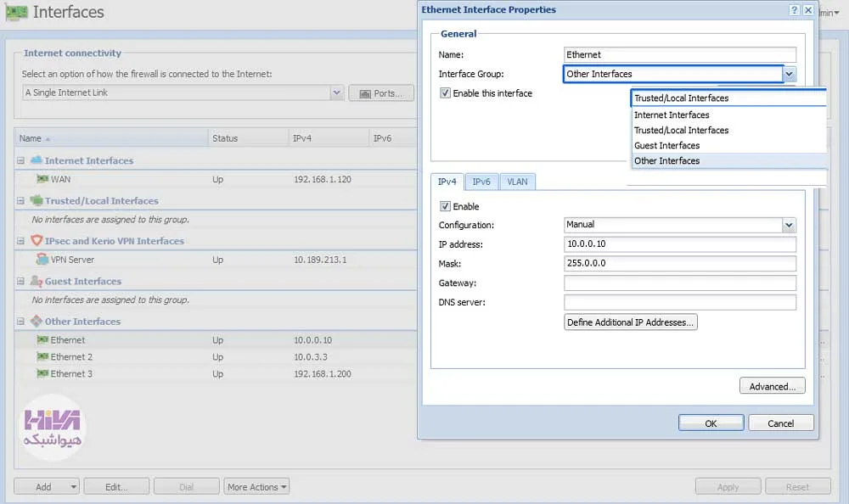Collapse the Trusted/Local Interfaces group
The height and width of the screenshot is (504, 849).
pos(20,201)
